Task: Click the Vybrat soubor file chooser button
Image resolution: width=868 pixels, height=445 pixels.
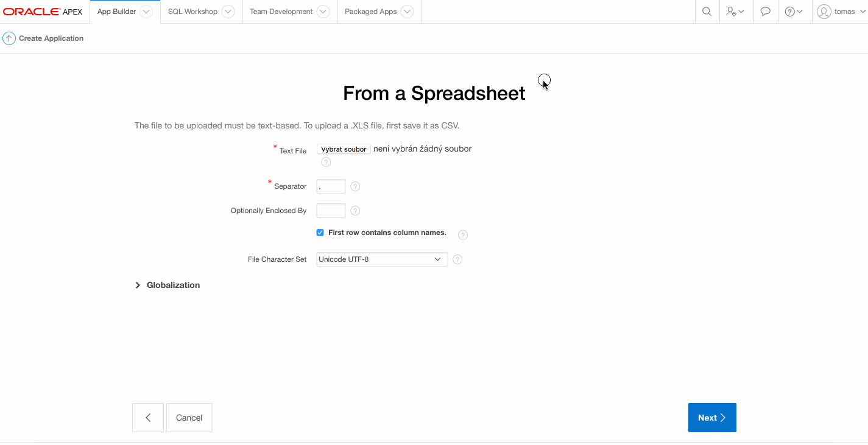Action: click(344, 149)
